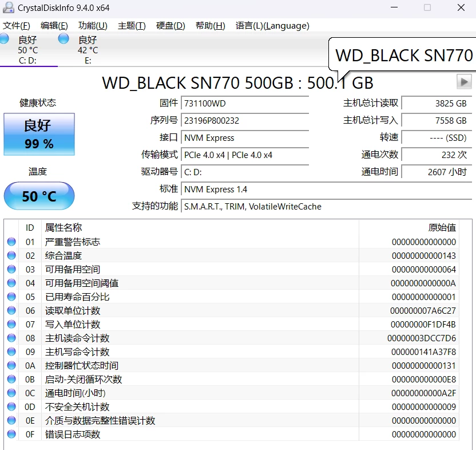Select attribute name 已用寿命百分比
The width and height of the screenshot is (476, 450).
point(77,297)
